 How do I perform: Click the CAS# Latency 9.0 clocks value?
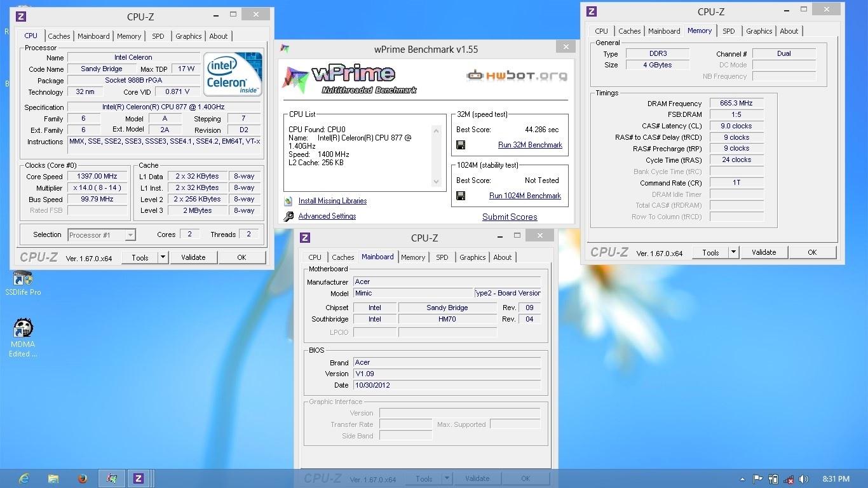(x=736, y=126)
